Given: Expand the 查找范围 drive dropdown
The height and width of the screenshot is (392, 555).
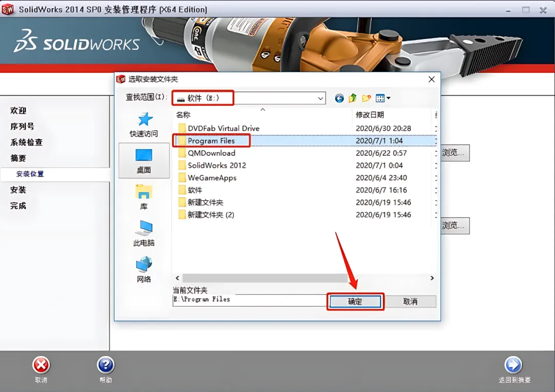Looking at the screenshot, I should tap(320, 98).
